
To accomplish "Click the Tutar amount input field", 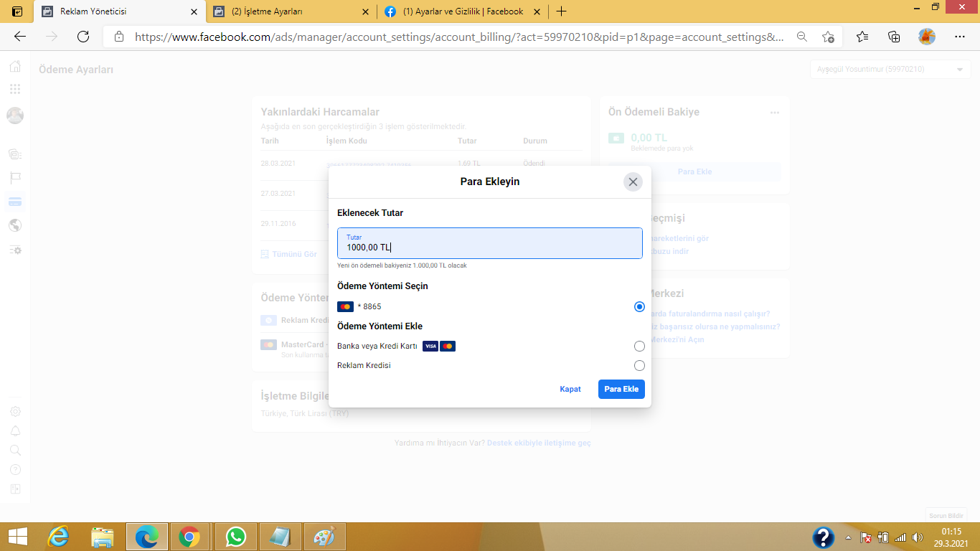I will click(490, 243).
